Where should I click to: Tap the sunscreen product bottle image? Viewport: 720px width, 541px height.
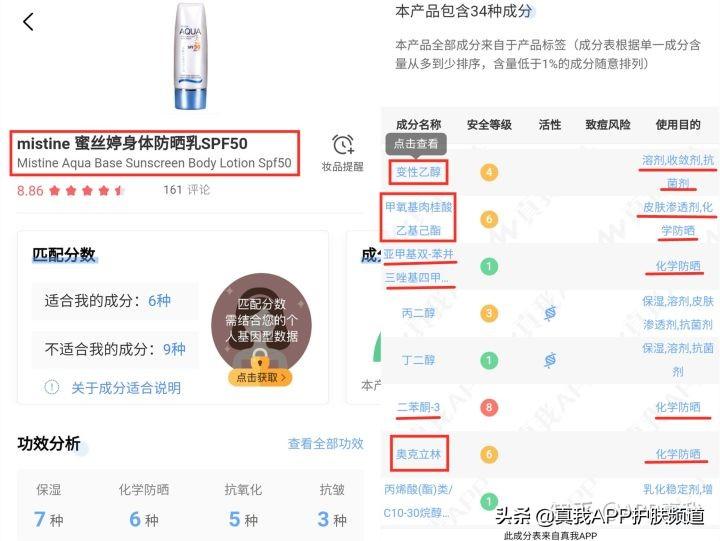click(190, 57)
